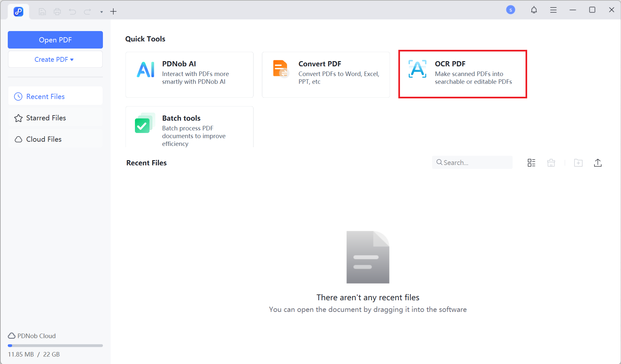Click the undo arrow icon

72,12
